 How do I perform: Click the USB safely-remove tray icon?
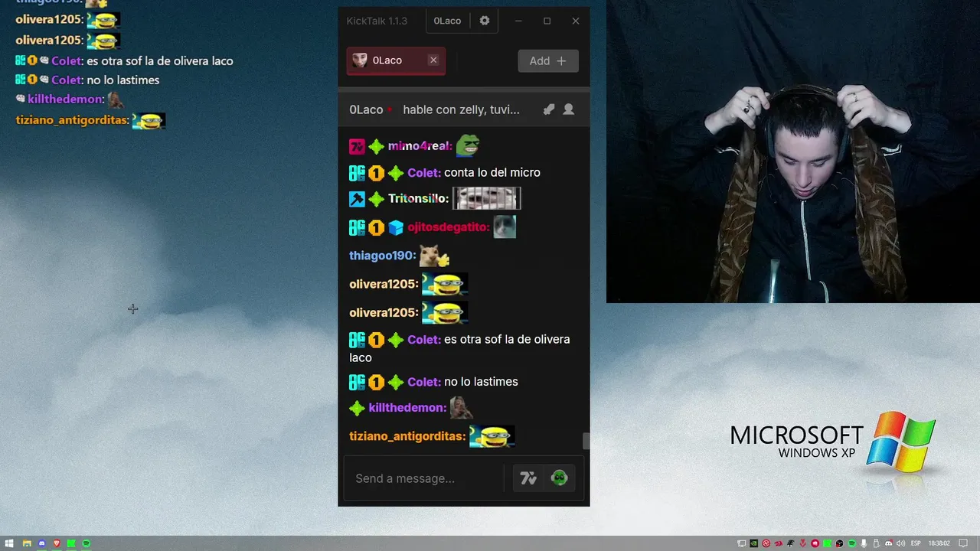point(876,543)
